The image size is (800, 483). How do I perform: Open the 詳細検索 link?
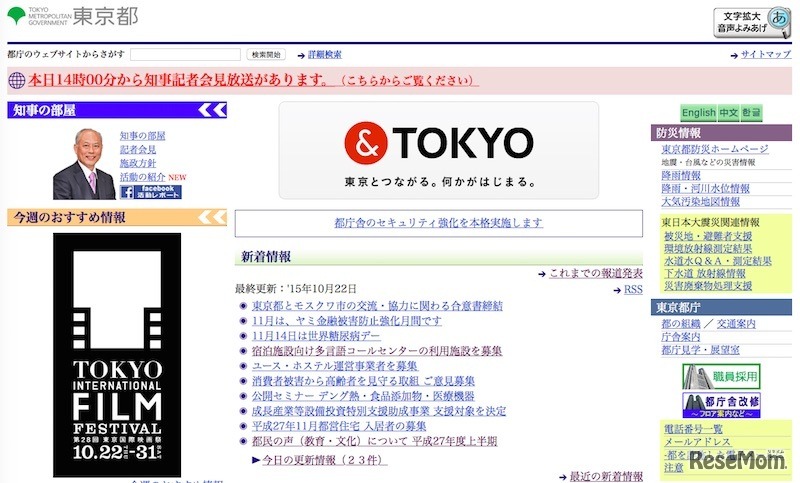[324, 55]
